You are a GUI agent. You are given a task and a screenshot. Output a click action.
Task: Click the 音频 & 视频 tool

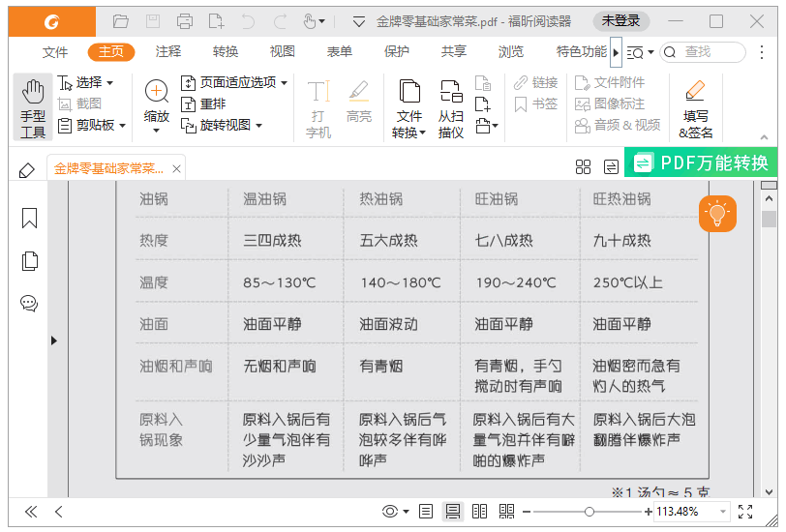point(618,125)
